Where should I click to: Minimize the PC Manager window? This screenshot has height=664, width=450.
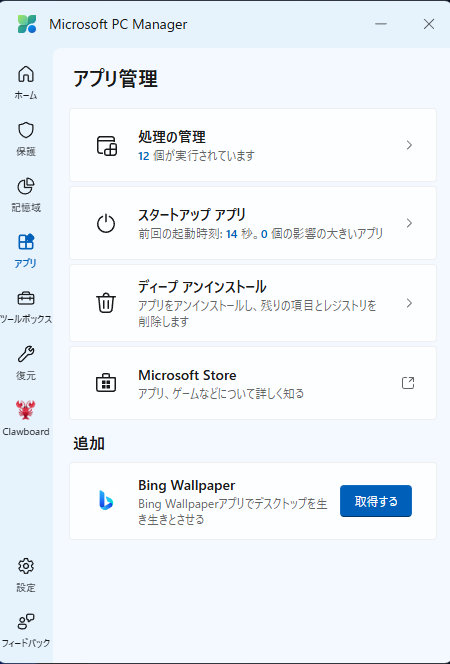pyautogui.click(x=381, y=24)
